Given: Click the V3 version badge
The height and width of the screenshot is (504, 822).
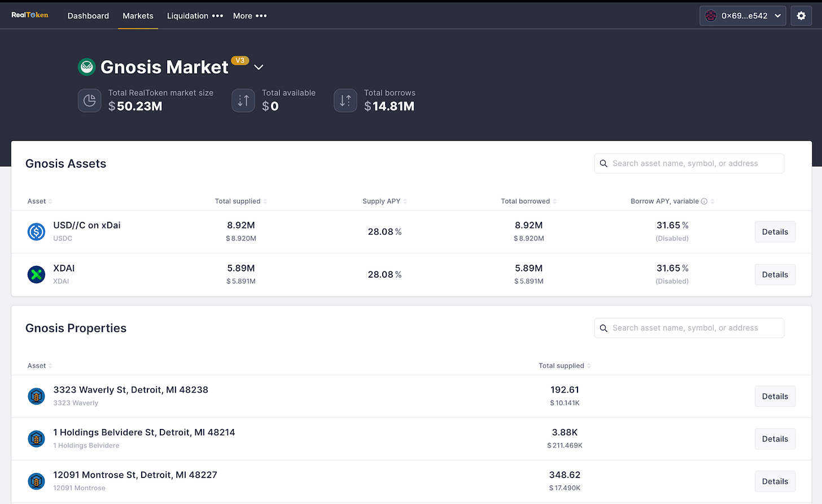Looking at the screenshot, I should 240,60.
